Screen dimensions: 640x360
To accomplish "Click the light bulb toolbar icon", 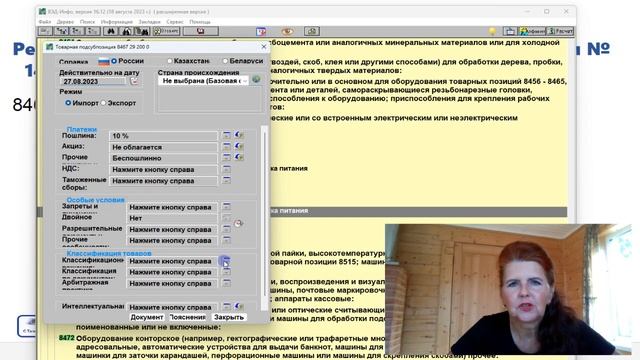I will coord(492,31).
